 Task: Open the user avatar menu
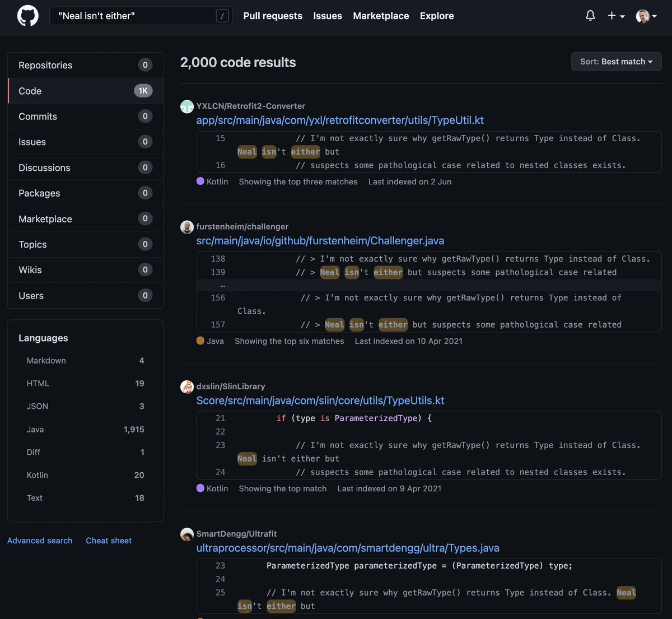pyautogui.click(x=646, y=16)
